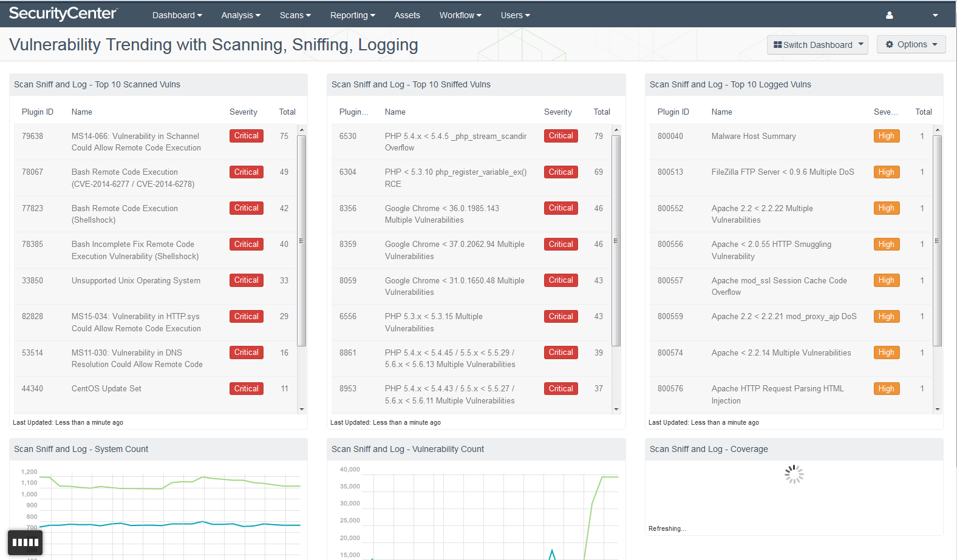Click the green line in System Count chart
957x560 pixels.
tap(170, 484)
